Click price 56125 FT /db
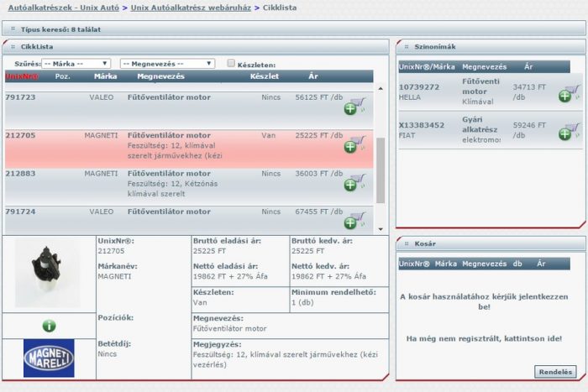The width and height of the screenshot is (588, 392). click(x=318, y=97)
